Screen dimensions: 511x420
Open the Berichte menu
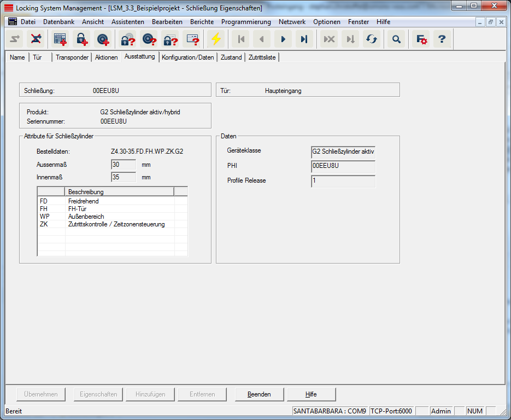202,22
